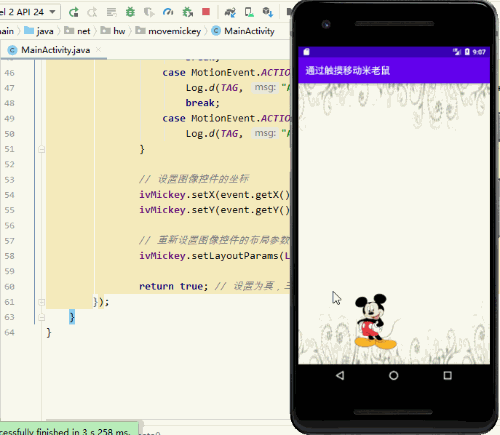This screenshot has height=435, width=500.
Task: Click the 'MainActivity' breadcrumb class
Action: 243,31
